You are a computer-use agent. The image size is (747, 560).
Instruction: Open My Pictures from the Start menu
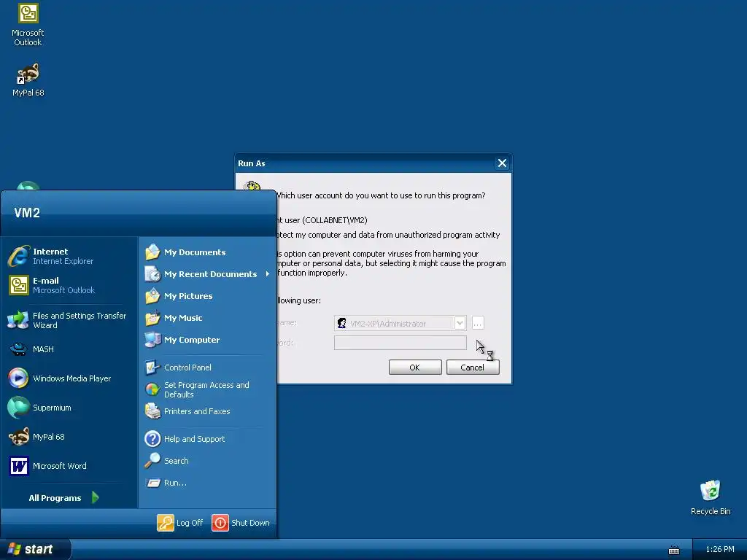[208, 296]
